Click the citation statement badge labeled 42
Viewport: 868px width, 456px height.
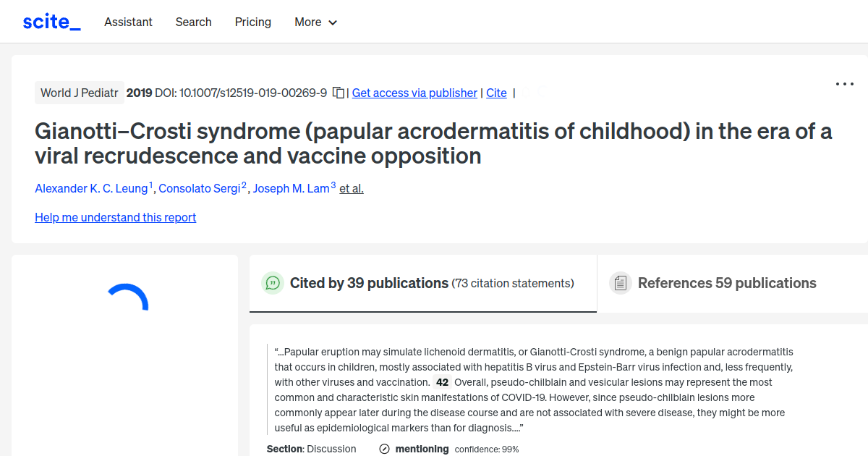point(441,381)
